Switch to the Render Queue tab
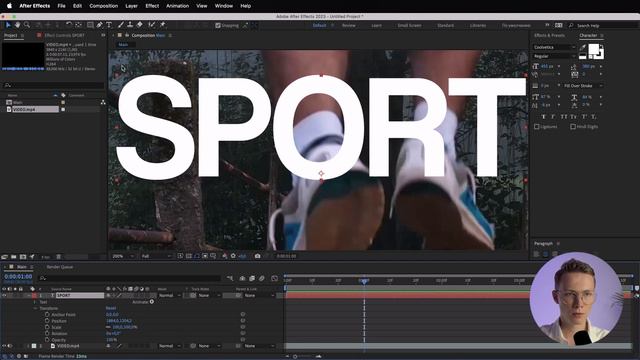Screen dimensions: 640x360 coord(60,267)
